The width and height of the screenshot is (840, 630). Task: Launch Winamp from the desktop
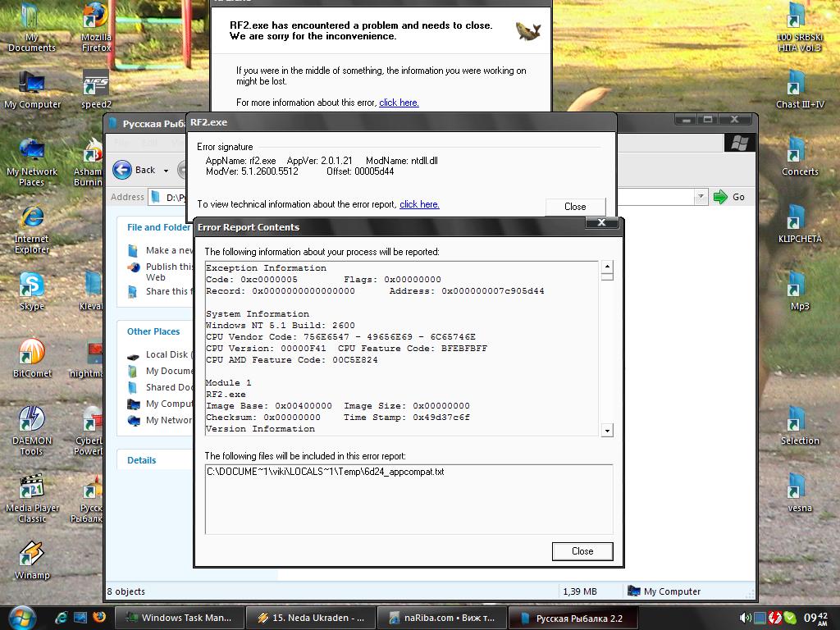[x=32, y=560]
